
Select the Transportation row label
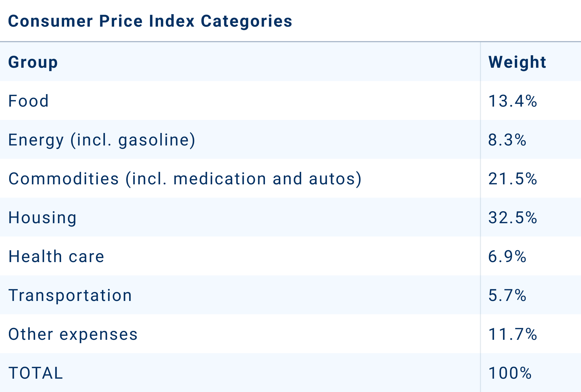(x=70, y=295)
